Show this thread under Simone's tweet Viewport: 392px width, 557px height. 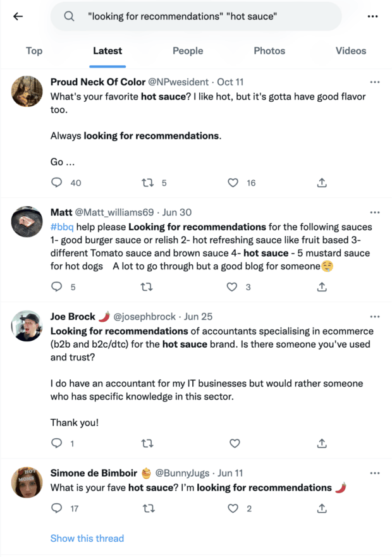87,538
